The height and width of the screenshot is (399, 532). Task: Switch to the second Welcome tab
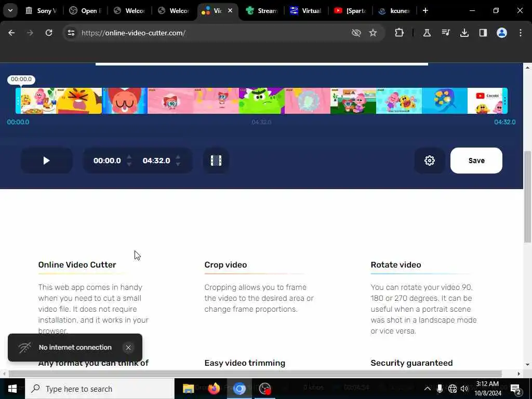coord(174,11)
